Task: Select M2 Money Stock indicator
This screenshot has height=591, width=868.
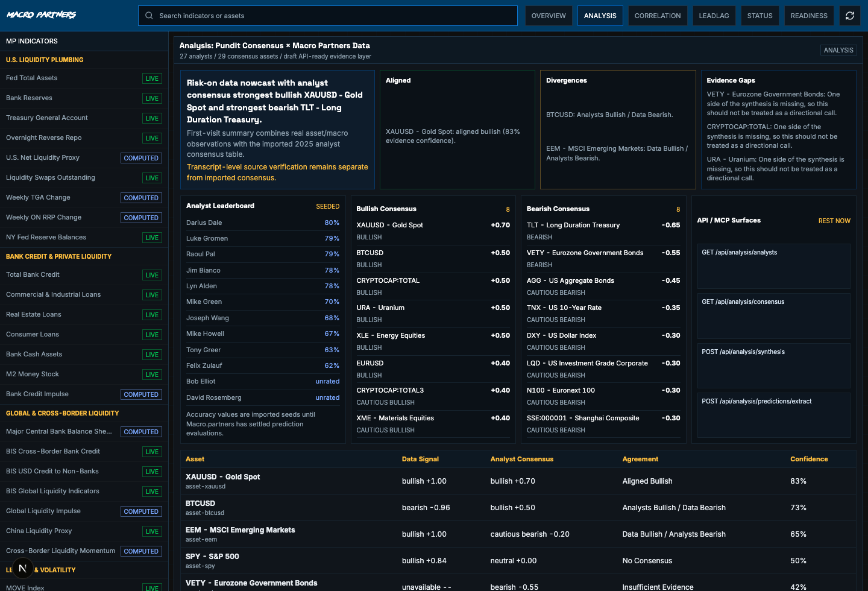Action: 84,375
